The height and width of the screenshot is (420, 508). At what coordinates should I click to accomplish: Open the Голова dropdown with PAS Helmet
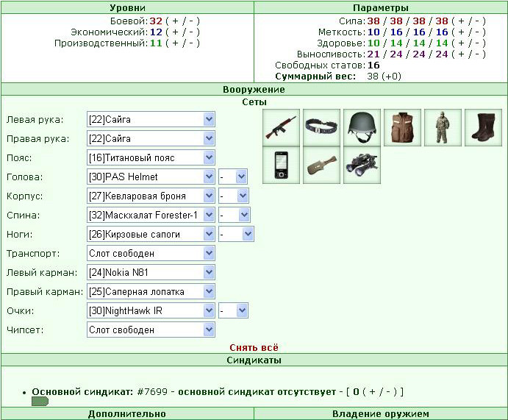[151, 177]
